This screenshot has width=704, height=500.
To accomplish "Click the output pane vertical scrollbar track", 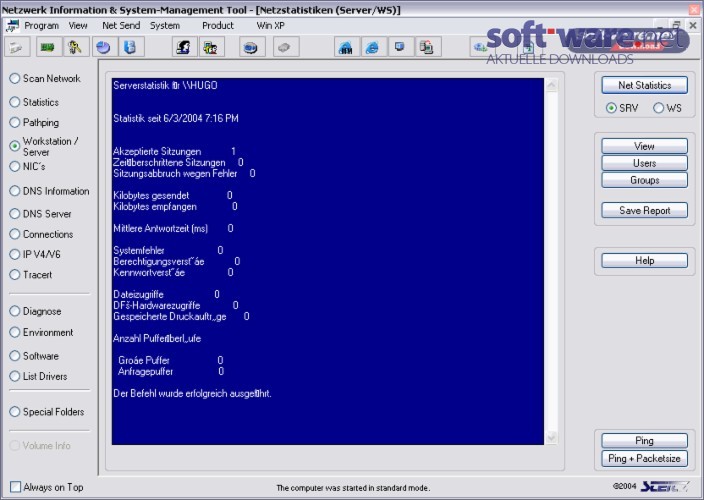I will click(x=551, y=261).
